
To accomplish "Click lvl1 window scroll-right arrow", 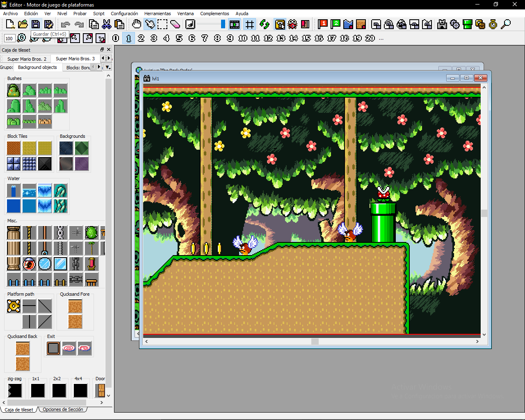I will click(477, 341).
